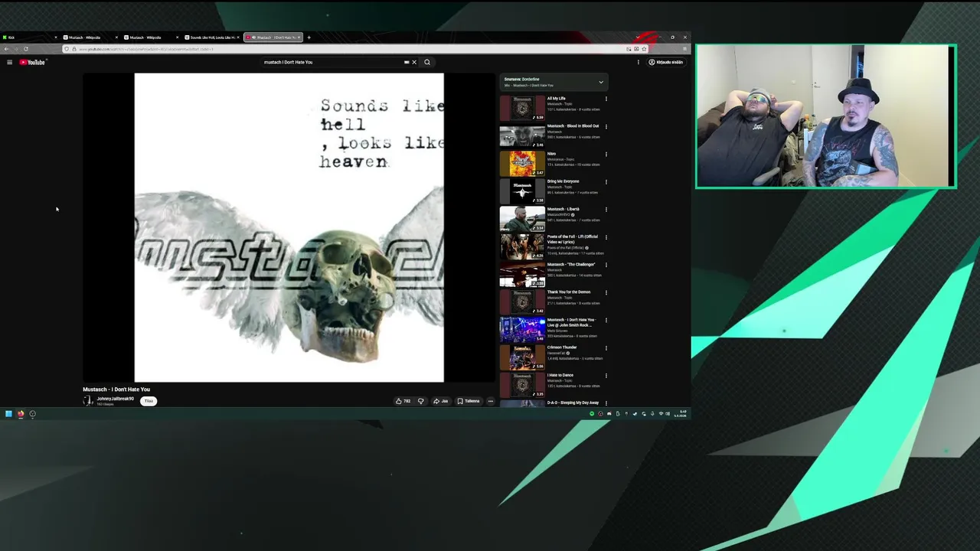Open a new browser tab with plus
This screenshot has height=551, width=980.
click(x=309, y=37)
